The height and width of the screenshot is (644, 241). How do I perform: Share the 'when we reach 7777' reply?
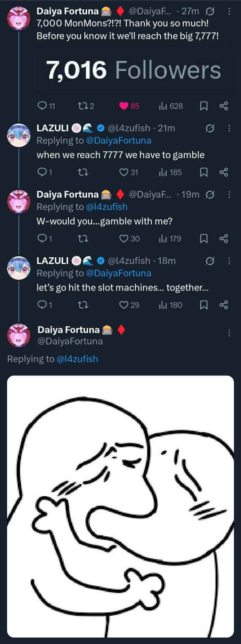click(x=224, y=173)
